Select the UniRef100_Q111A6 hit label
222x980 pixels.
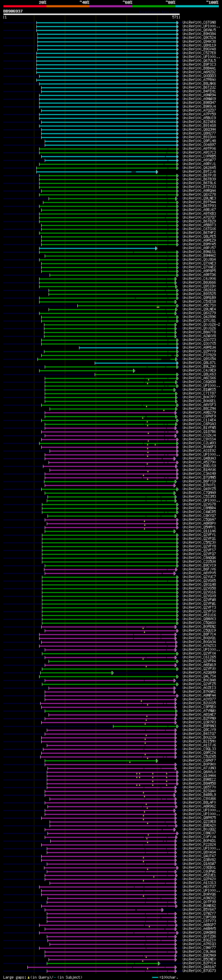199,531
